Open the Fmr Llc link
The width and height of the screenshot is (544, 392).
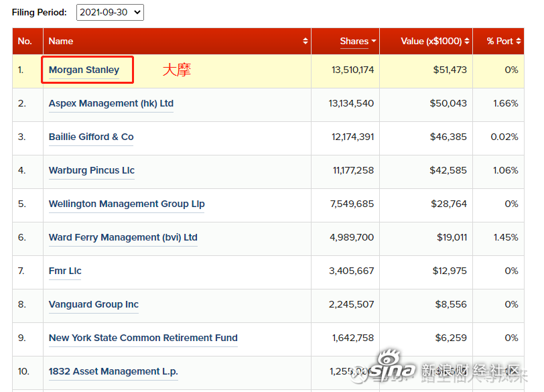(65, 271)
